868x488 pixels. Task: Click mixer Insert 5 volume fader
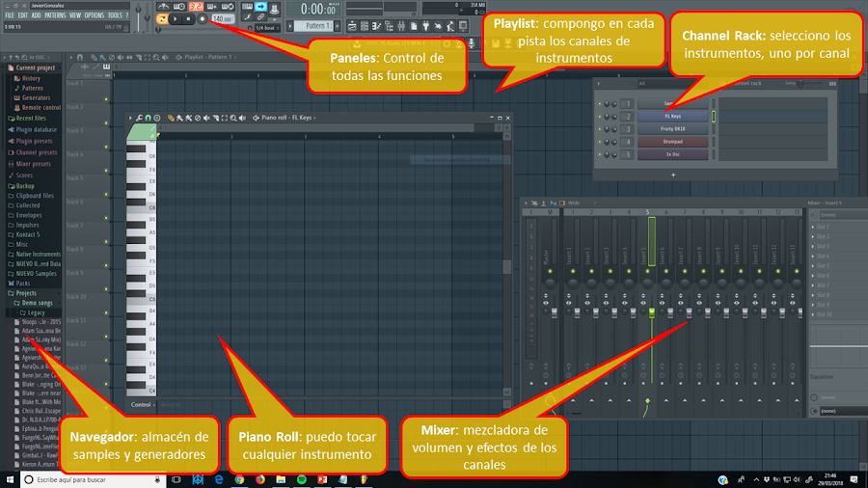point(652,312)
